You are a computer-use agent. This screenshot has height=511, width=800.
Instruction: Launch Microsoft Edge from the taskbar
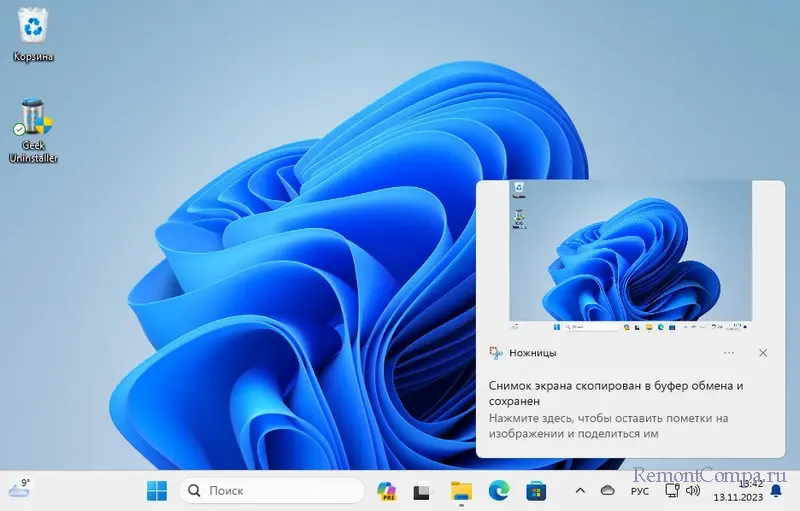(498, 491)
